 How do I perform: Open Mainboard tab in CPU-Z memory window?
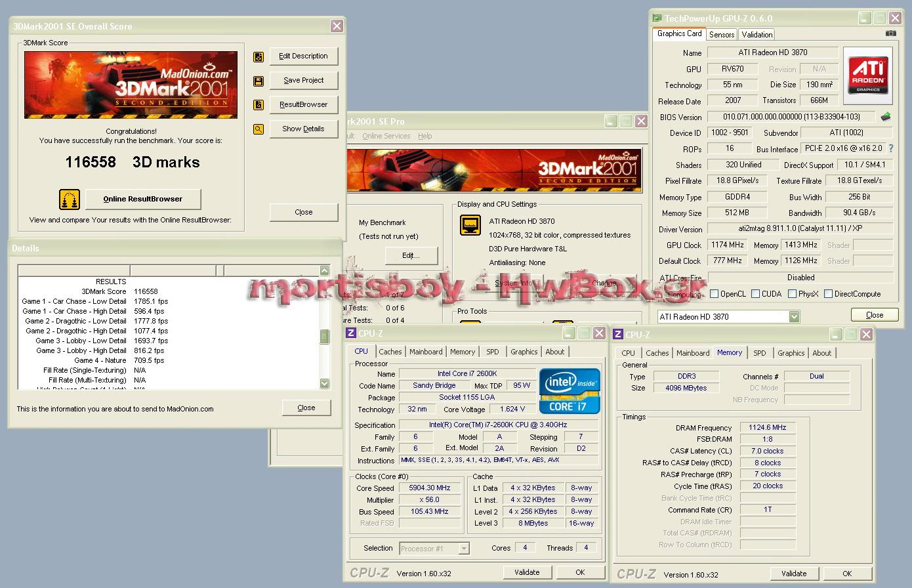693,353
